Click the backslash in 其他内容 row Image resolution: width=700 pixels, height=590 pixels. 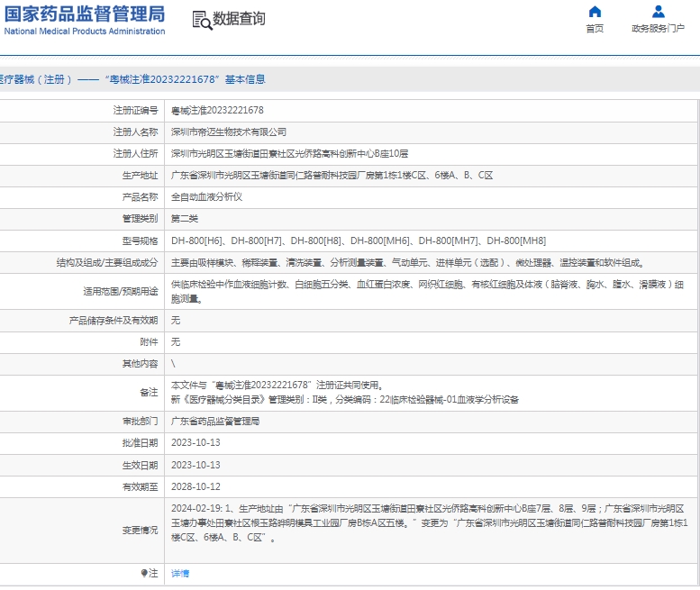(173, 364)
